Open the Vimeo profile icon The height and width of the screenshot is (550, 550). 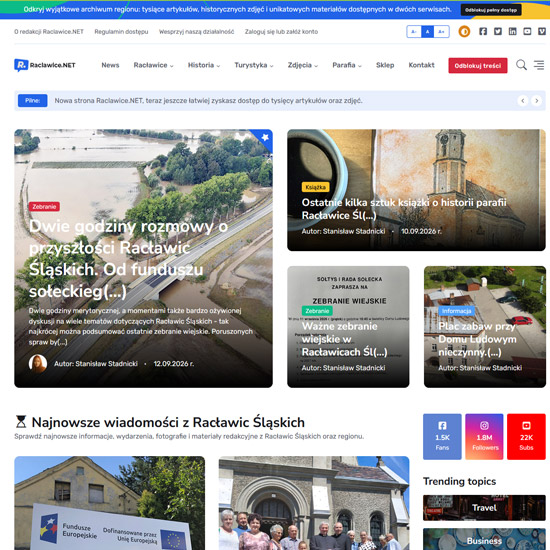point(542,32)
